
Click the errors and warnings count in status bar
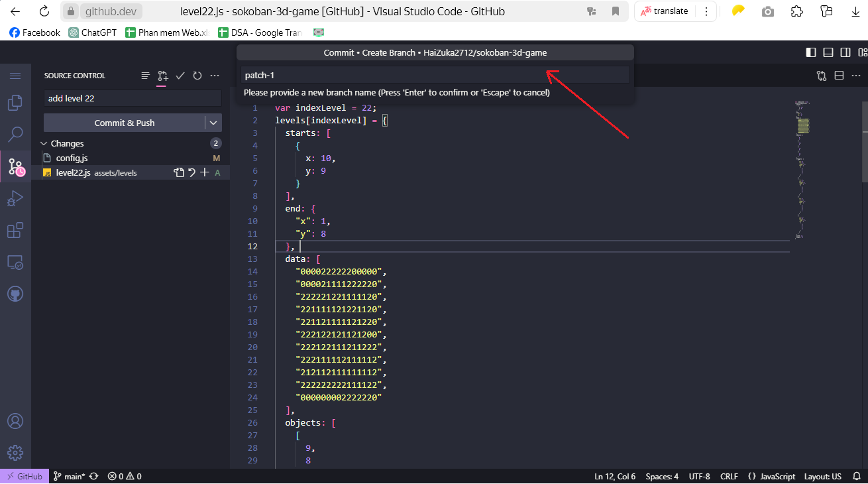[125, 476]
